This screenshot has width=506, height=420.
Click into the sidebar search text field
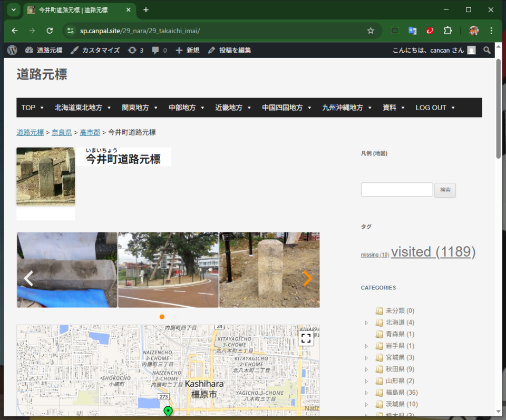tap(396, 190)
